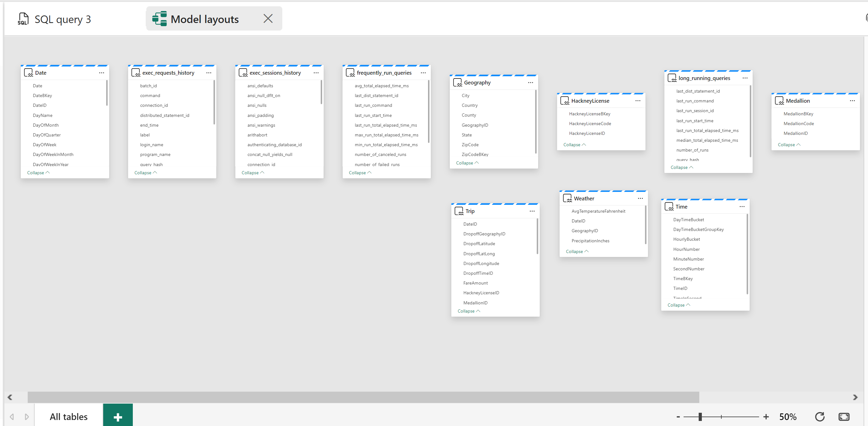The image size is (868, 426).
Task: Click the fit-to-screen icon at bottom right
Action: coord(844,417)
